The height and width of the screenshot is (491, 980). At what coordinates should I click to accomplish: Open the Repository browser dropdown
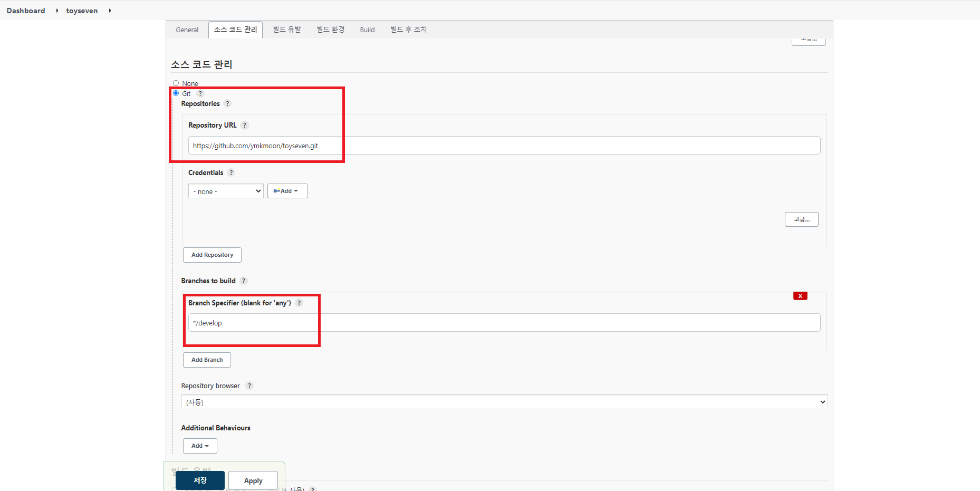504,402
